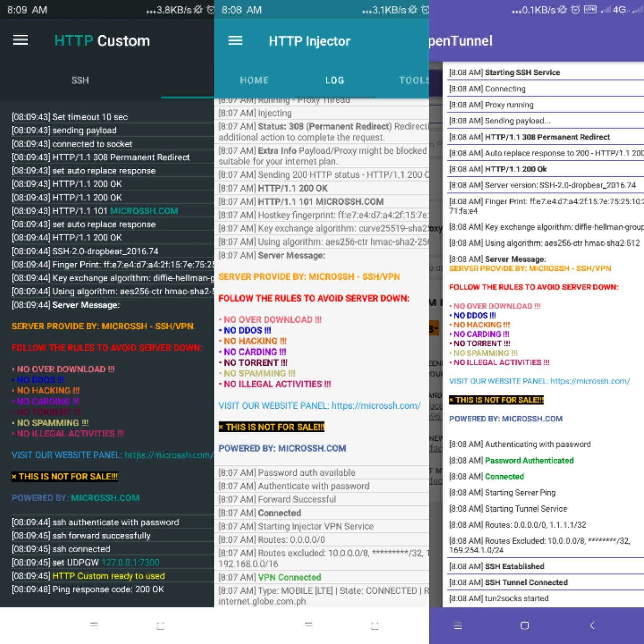This screenshot has width=644, height=644.
Task: Tap green MICROSSH.COM in HTTP Custom's 101 line
Action: click(144, 211)
